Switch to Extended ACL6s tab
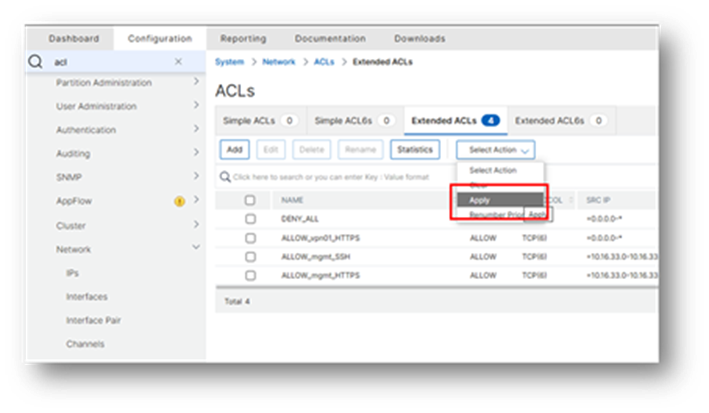The image size is (709, 413). 561,121
